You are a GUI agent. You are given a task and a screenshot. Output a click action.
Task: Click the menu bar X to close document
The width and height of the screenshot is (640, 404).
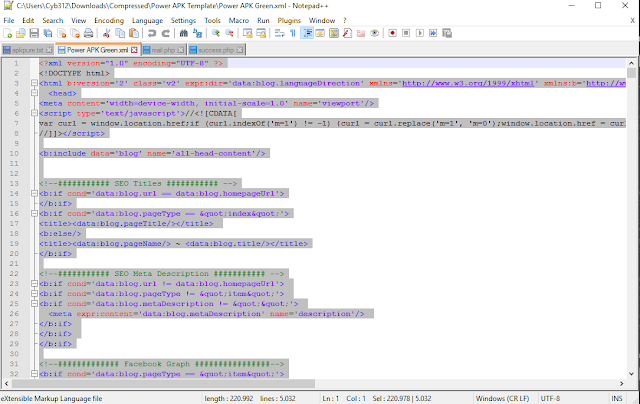pos(632,20)
